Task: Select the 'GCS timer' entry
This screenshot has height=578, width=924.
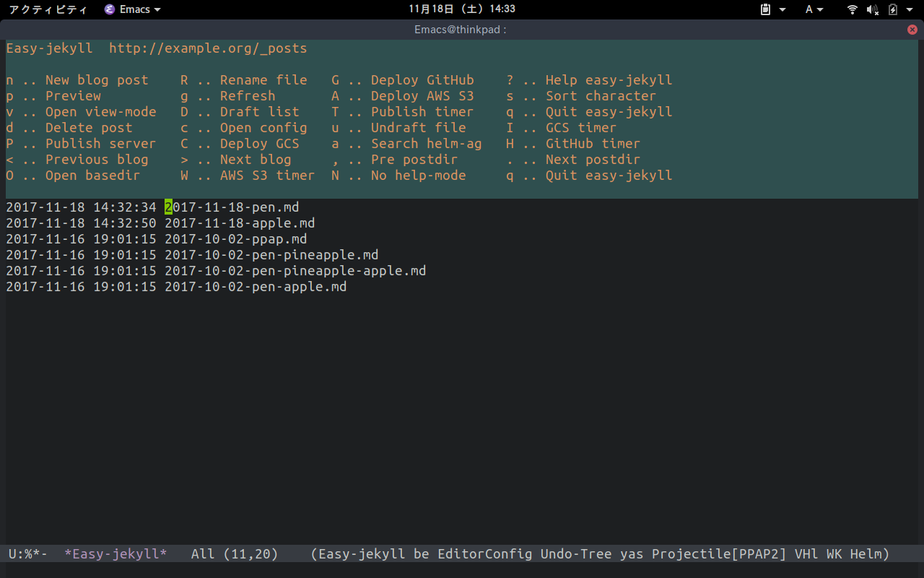Action: [x=581, y=128]
